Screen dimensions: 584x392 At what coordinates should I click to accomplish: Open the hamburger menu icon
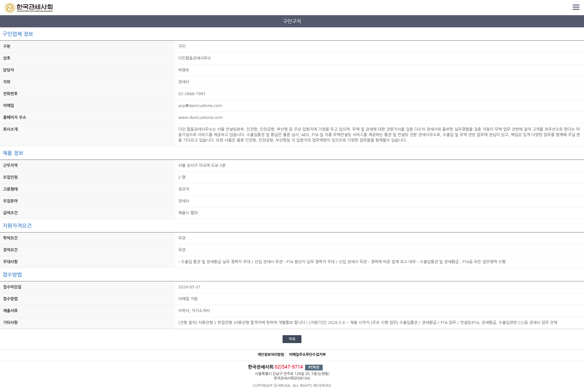pyautogui.click(x=576, y=7)
